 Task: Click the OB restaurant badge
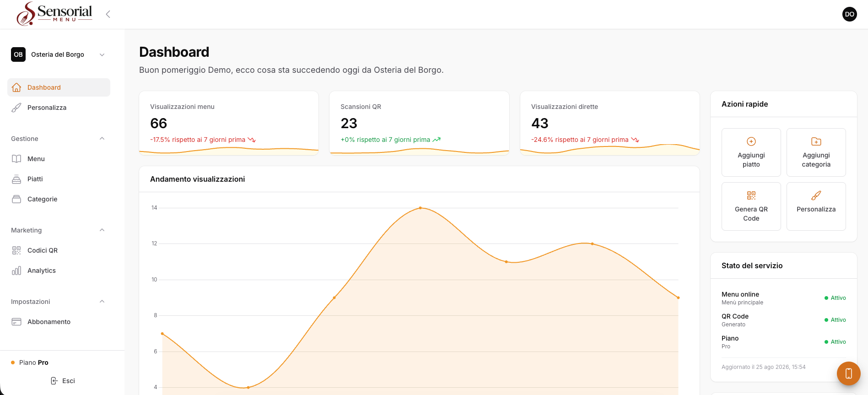[x=18, y=54]
